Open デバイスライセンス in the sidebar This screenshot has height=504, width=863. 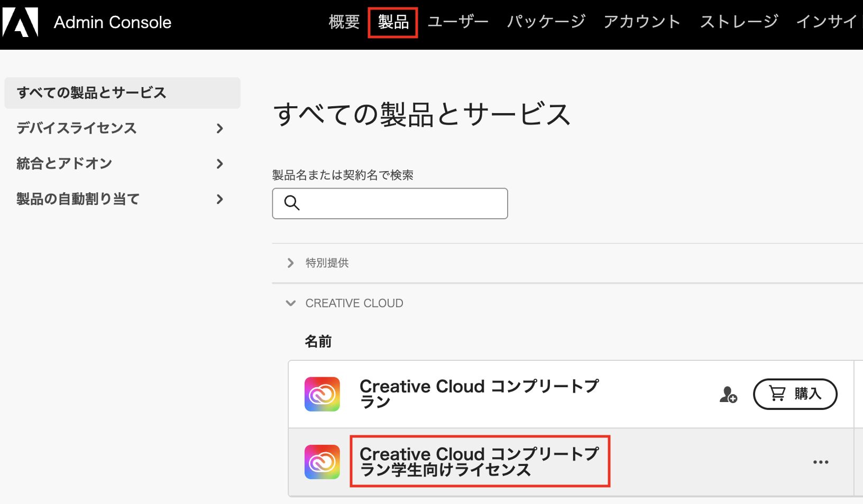tap(77, 128)
